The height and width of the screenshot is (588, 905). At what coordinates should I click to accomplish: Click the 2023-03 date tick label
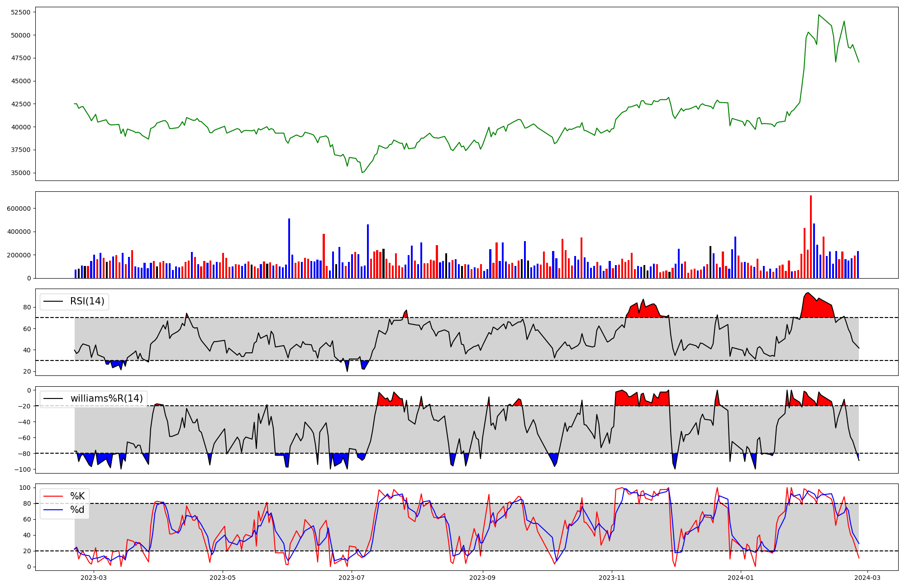click(x=94, y=578)
